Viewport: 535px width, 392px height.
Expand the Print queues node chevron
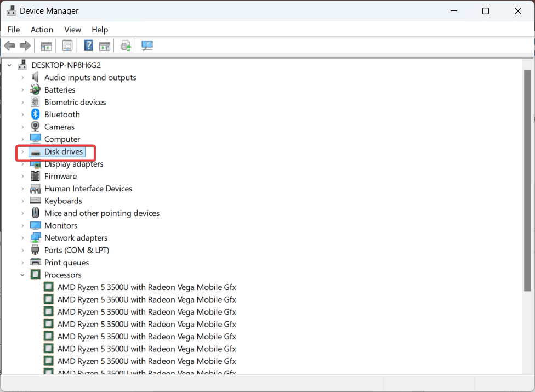[x=22, y=263]
